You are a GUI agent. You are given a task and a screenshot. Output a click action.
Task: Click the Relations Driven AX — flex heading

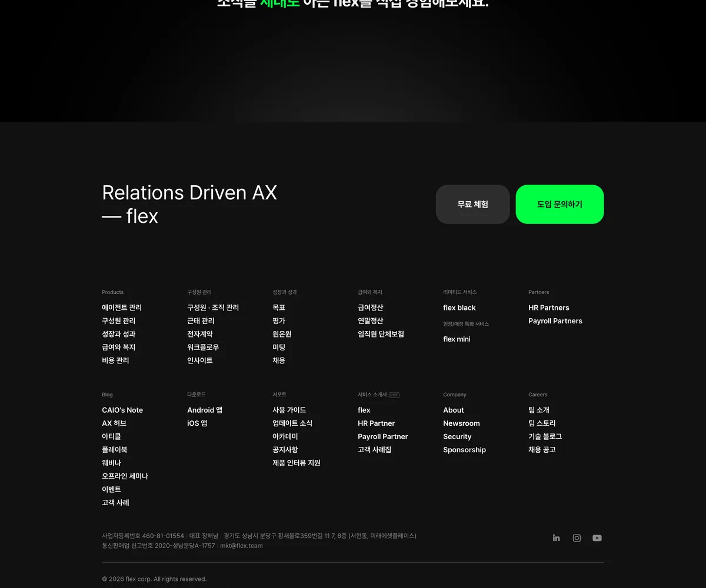(x=189, y=204)
